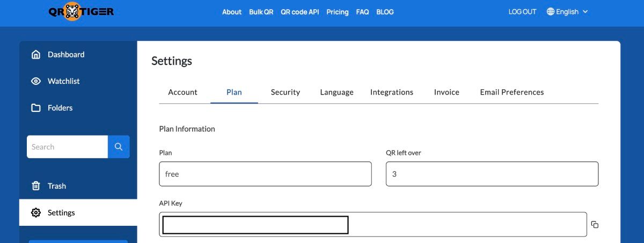Viewport: 644px width, 243px height.
Task: Click the Trash bin icon
Action: [36, 186]
